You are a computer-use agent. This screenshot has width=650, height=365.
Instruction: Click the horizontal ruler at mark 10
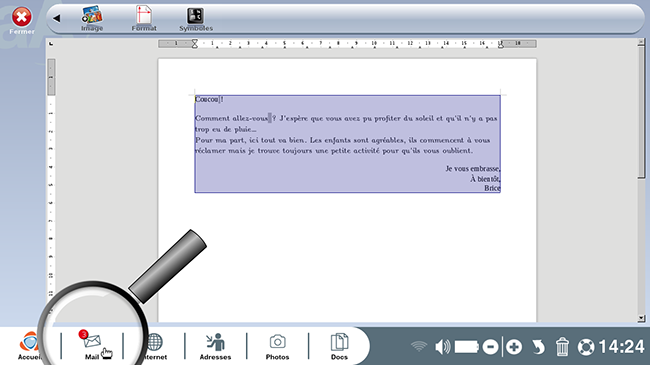(374, 43)
